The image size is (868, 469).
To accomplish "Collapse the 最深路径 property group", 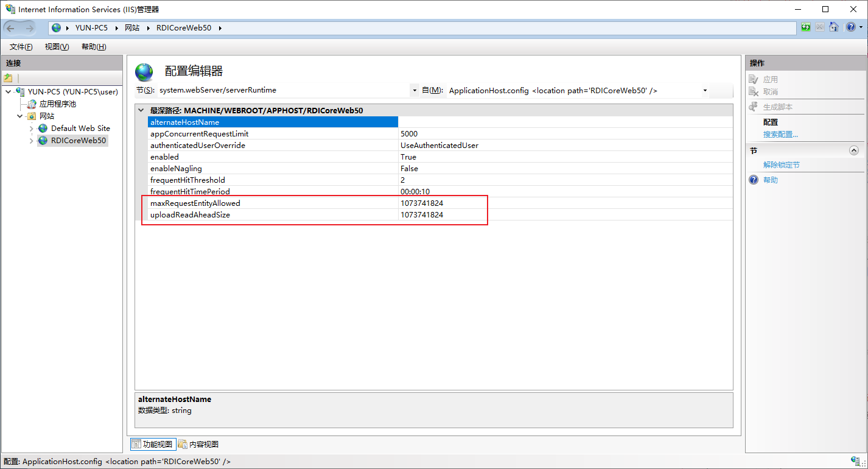I will pyautogui.click(x=141, y=111).
